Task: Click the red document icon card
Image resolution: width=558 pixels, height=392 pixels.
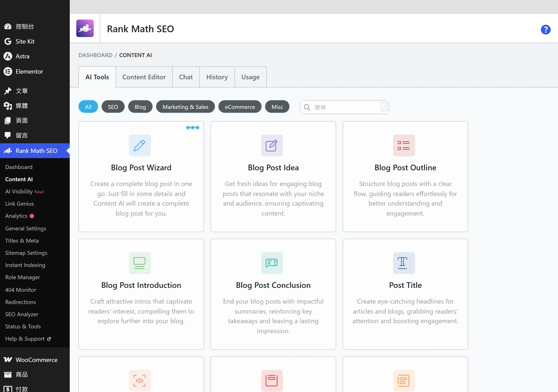Action: (x=272, y=380)
